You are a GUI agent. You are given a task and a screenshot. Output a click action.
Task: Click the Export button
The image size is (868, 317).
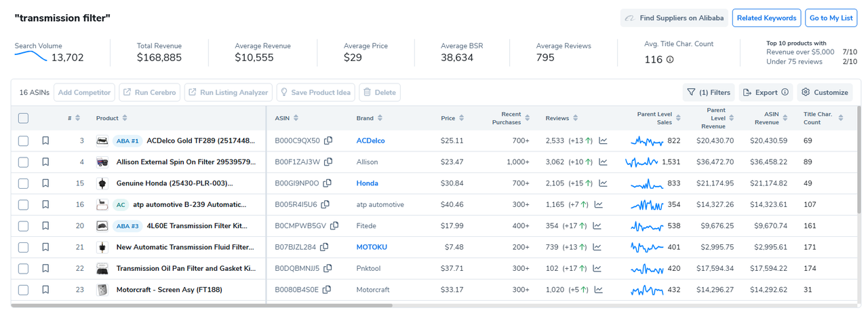tap(766, 92)
